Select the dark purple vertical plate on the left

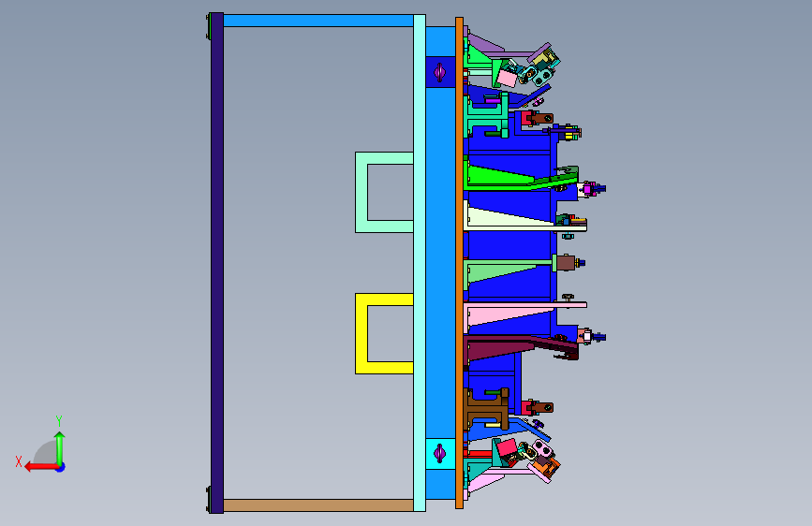(217, 263)
